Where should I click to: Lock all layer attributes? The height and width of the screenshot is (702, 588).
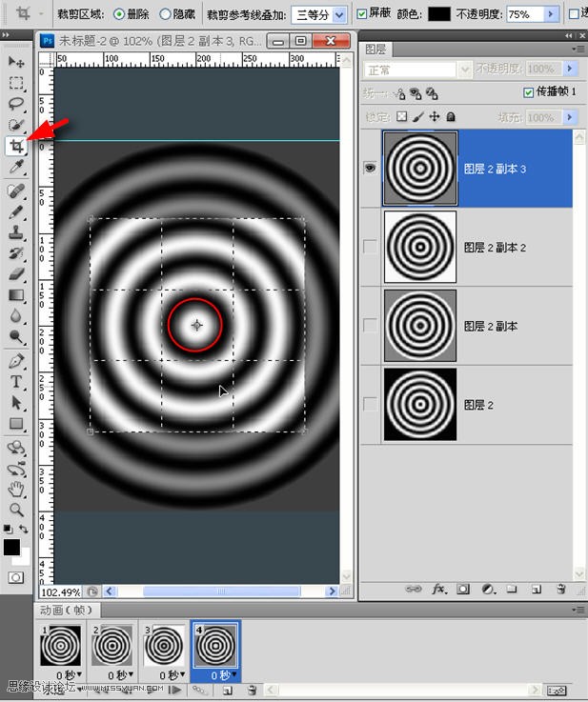451,117
